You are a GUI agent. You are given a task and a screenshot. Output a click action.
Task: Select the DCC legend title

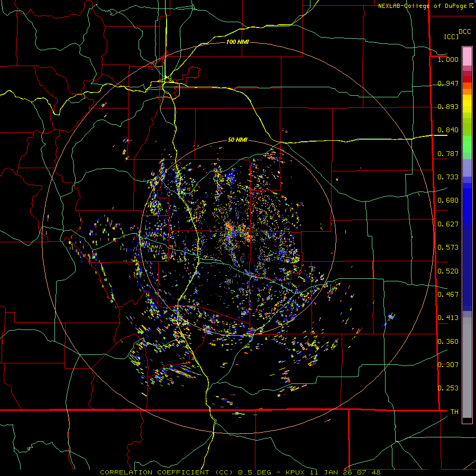click(x=464, y=32)
